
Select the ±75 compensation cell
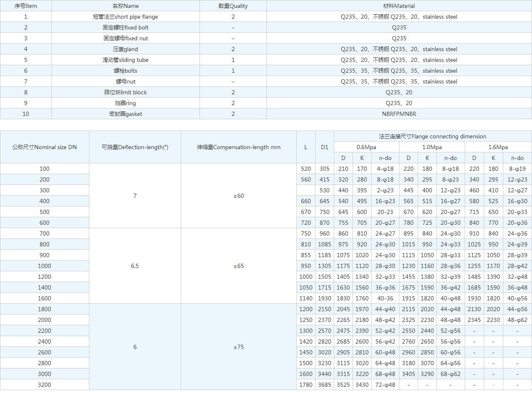(x=239, y=347)
